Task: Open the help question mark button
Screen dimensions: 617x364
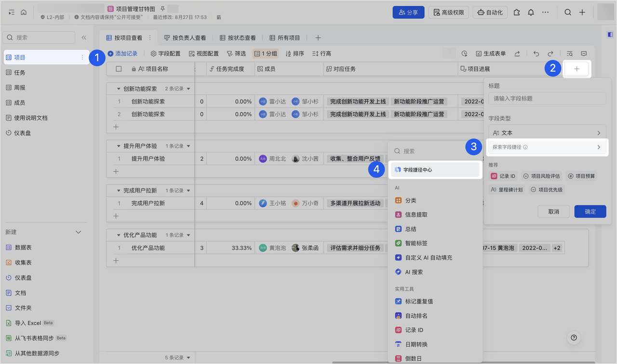Action: (x=574, y=338)
